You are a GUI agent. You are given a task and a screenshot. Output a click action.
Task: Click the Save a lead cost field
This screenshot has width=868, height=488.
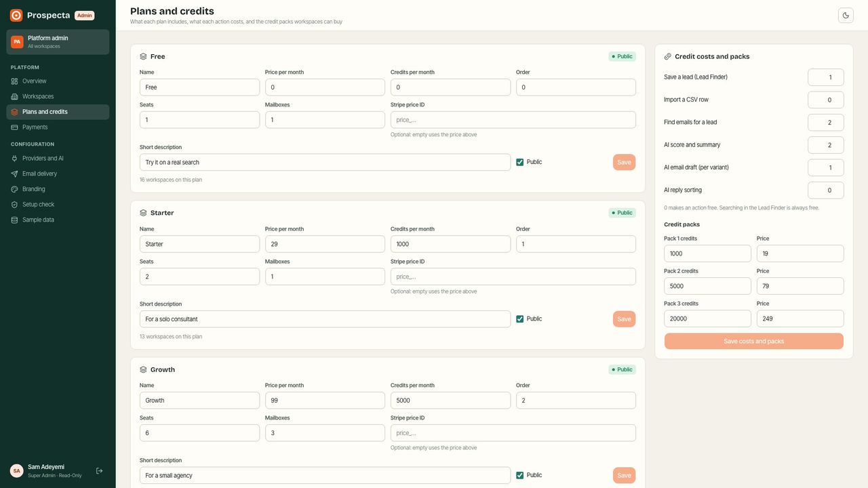click(826, 77)
